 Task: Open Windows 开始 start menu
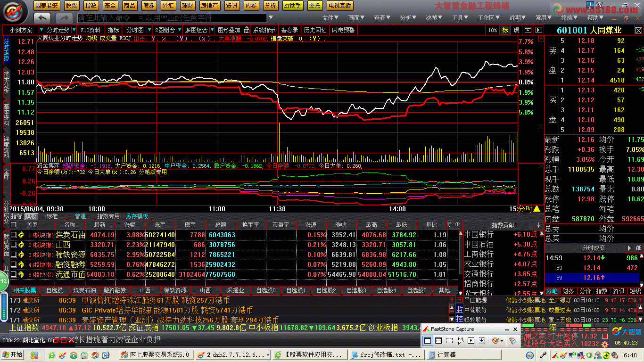(x=13, y=354)
